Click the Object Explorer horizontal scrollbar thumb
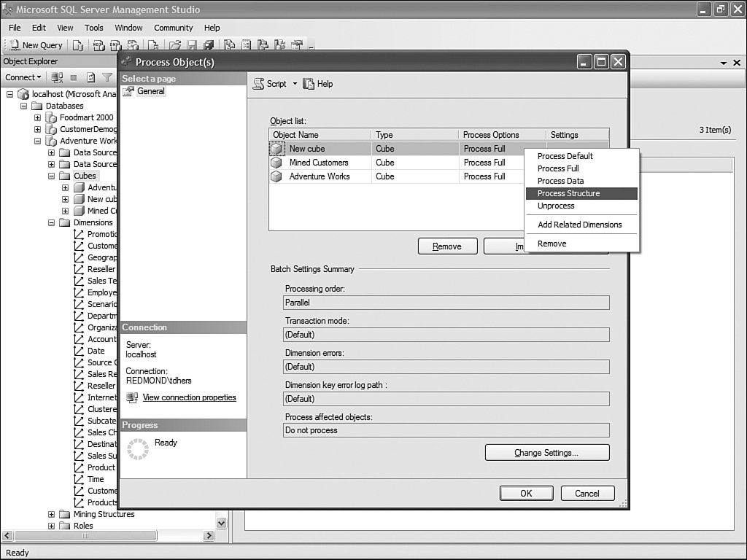747x560 pixels. tap(86, 536)
